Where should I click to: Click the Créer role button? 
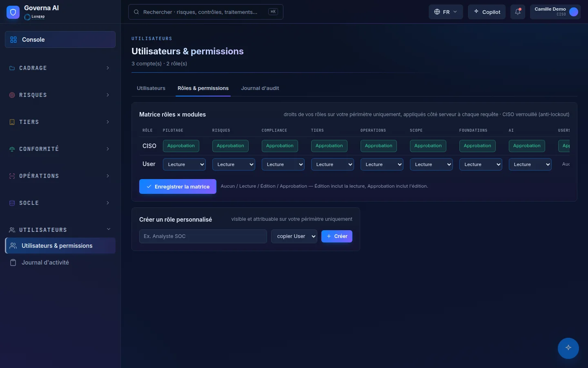click(x=337, y=236)
